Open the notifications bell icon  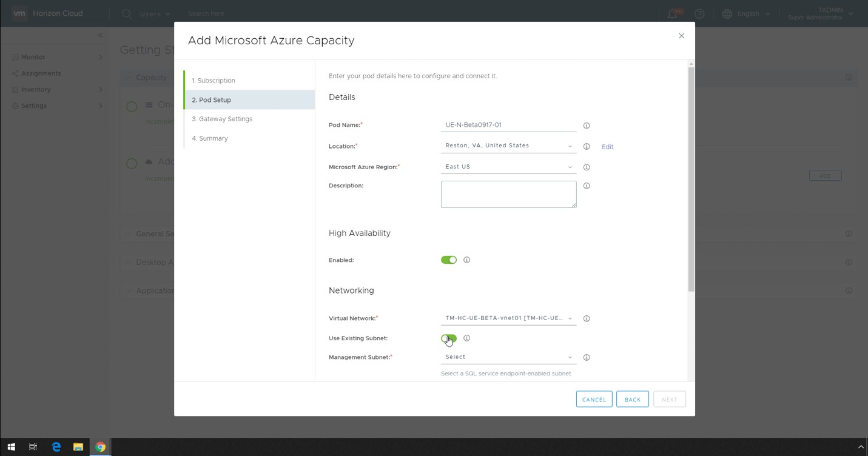[673, 13]
